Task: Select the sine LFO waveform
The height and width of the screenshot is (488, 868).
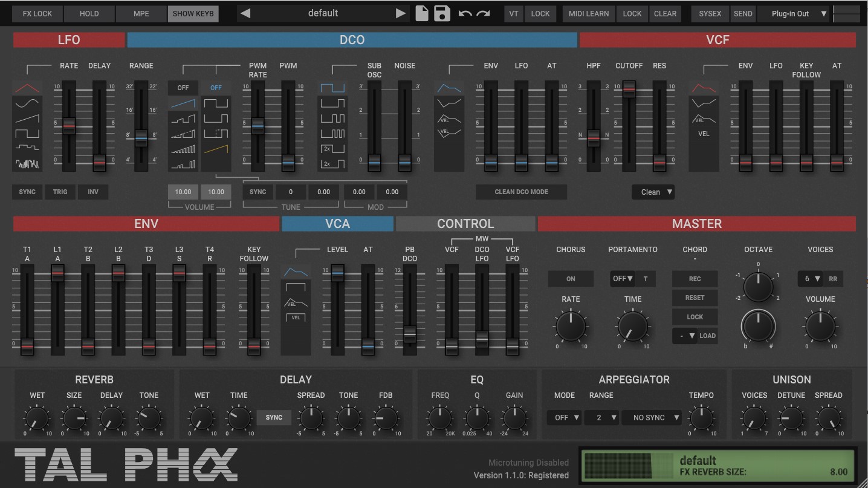Action: pos(27,103)
